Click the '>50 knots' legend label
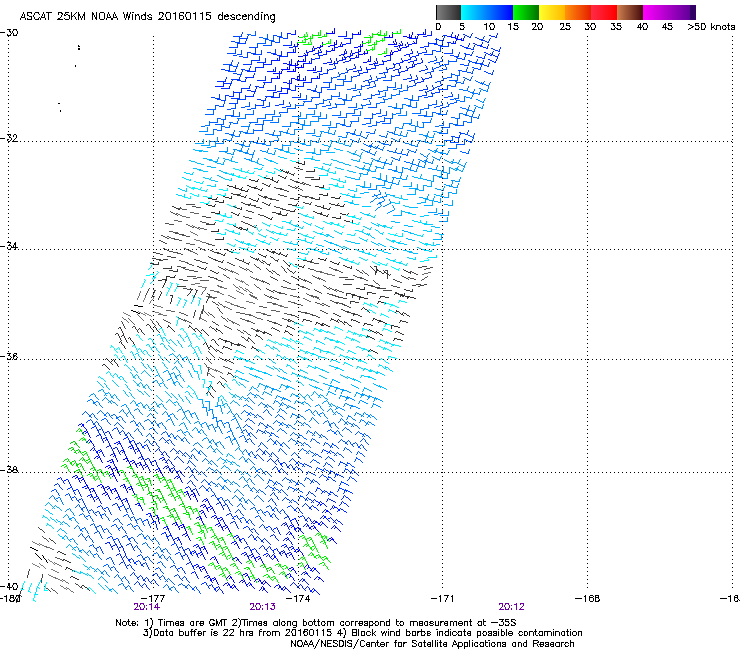The width and height of the screenshot is (740, 650). 711,27
